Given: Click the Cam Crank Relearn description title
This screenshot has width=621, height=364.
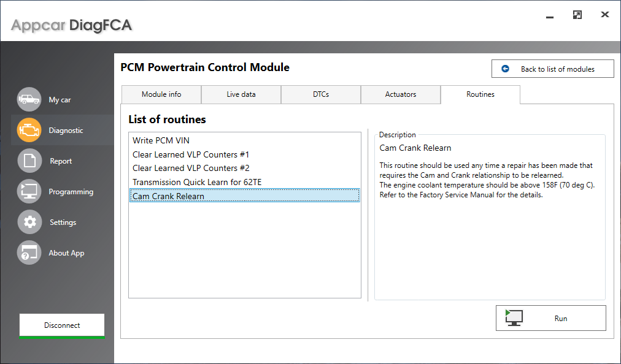Looking at the screenshot, I should 415,148.
